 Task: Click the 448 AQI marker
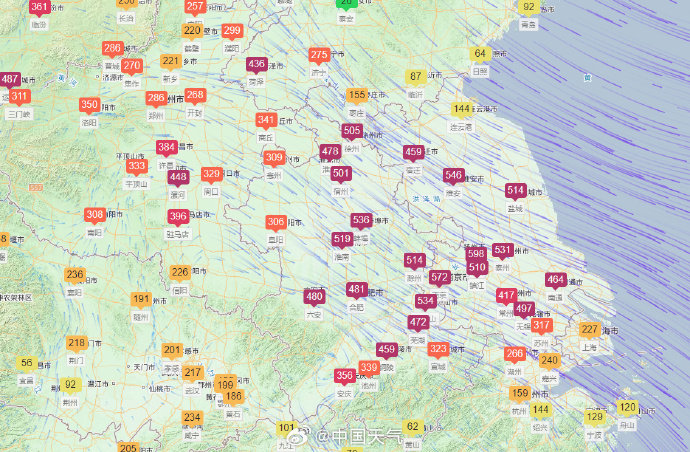(178, 177)
